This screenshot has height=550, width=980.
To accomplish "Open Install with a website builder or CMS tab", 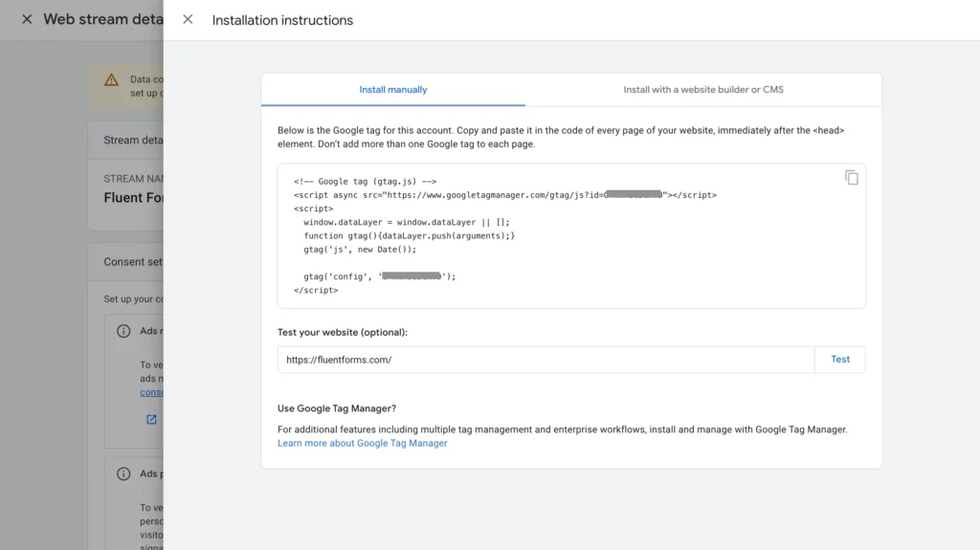I will [703, 89].
